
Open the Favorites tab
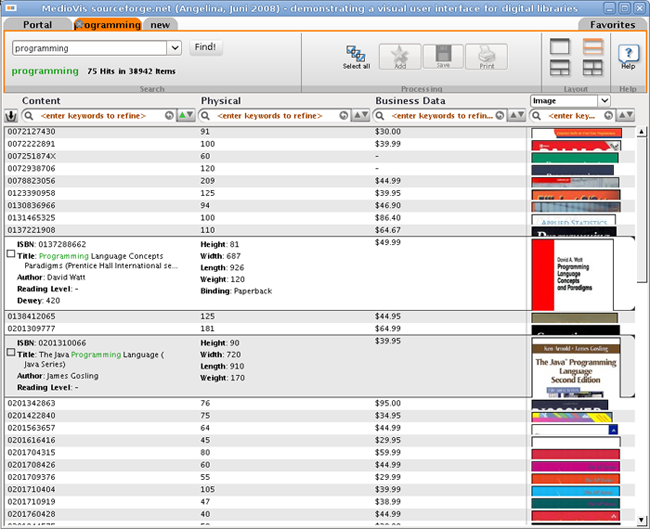click(x=611, y=24)
